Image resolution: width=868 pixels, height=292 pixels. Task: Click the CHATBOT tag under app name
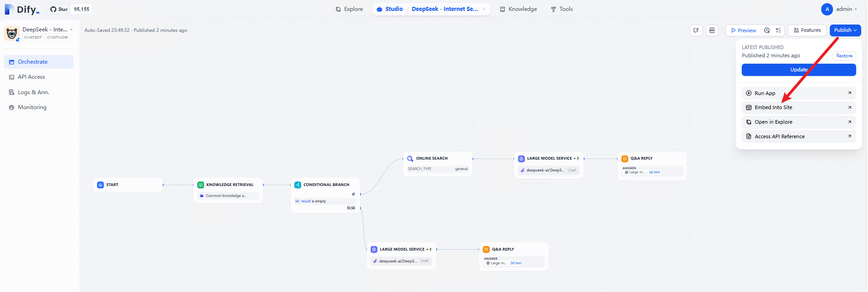pos(33,37)
